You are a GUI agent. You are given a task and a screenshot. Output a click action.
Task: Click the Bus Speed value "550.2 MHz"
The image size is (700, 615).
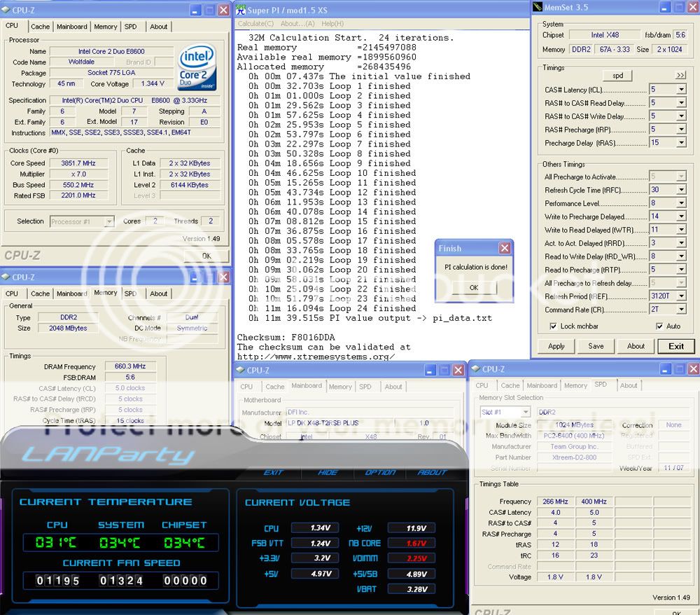coord(78,185)
